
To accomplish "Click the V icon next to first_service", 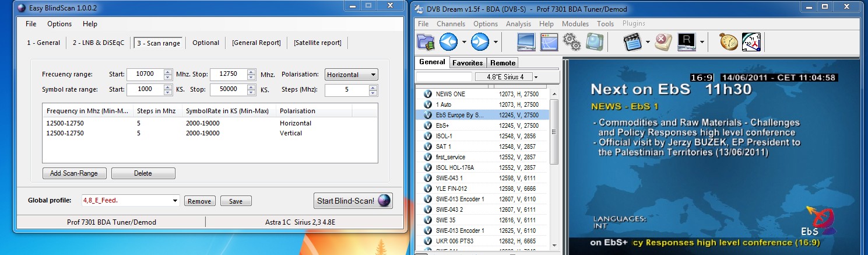I will 427,157.
